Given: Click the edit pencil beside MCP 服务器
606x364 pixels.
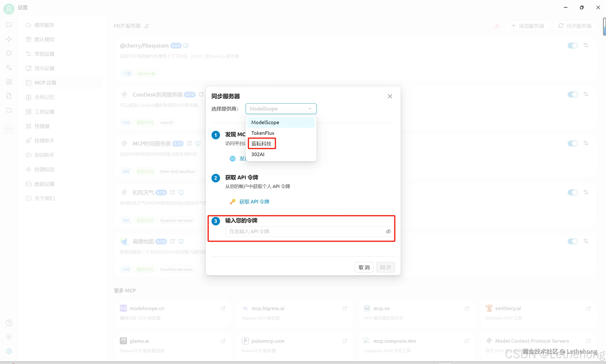Looking at the screenshot, I should tap(147, 26).
